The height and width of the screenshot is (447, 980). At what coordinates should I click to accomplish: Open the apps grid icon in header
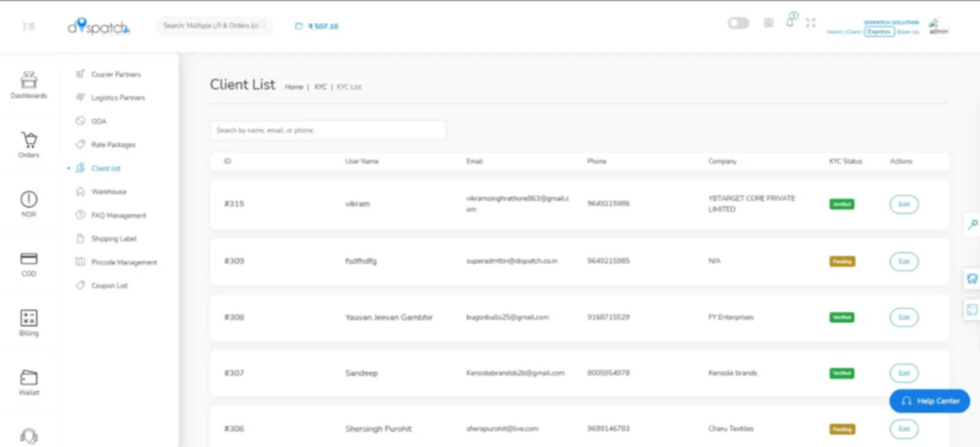[769, 23]
